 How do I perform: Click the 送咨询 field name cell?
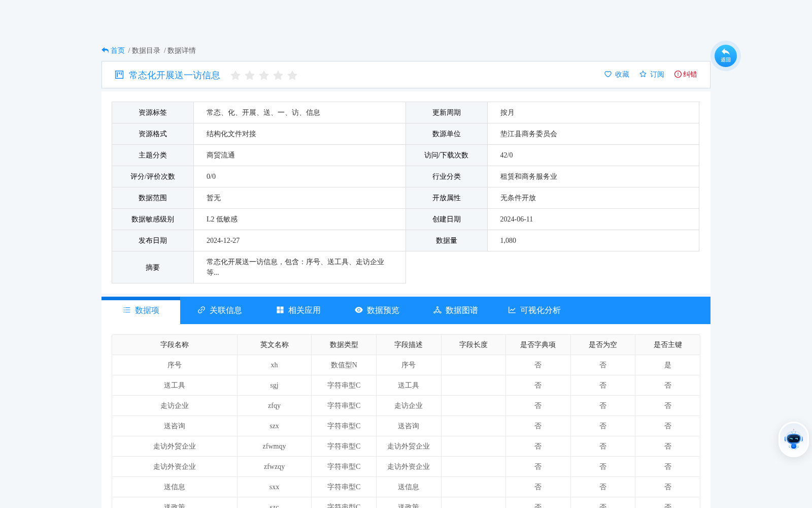tap(175, 426)
